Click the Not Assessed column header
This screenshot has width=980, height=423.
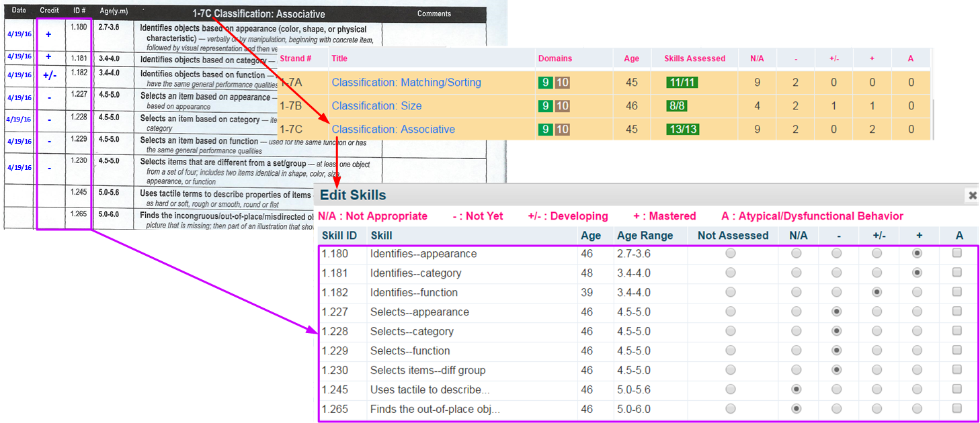point(733,236)
